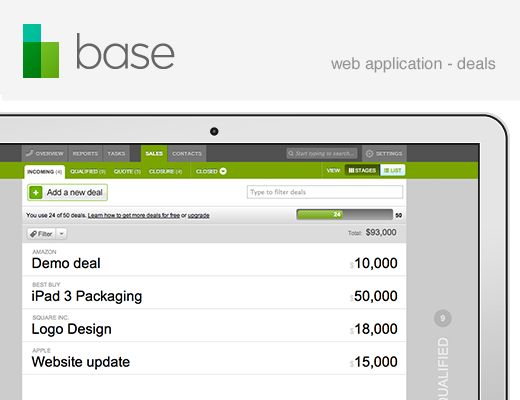Focus the Type to filter deals field
Viewport: 520px width, 400px height.
[x=325, y=192]
